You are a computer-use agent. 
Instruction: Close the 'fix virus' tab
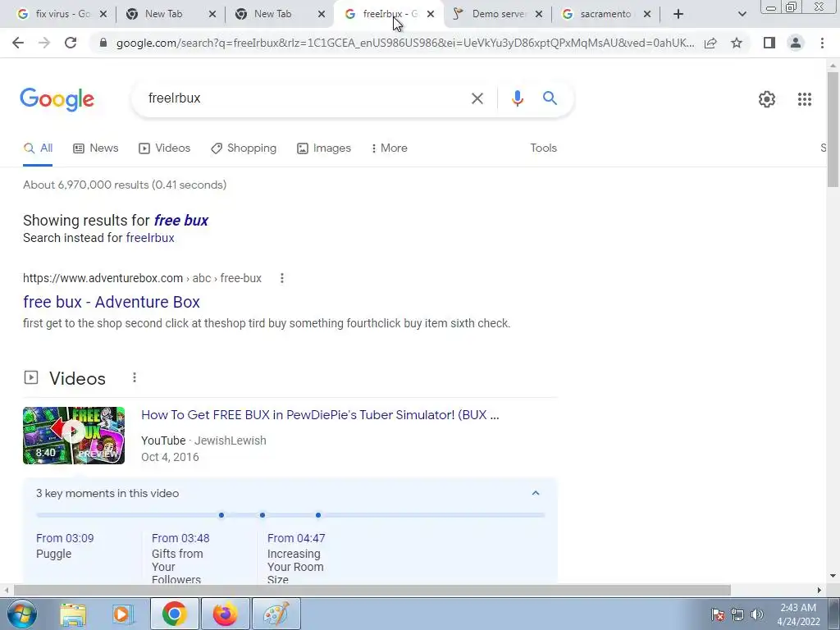103,14
